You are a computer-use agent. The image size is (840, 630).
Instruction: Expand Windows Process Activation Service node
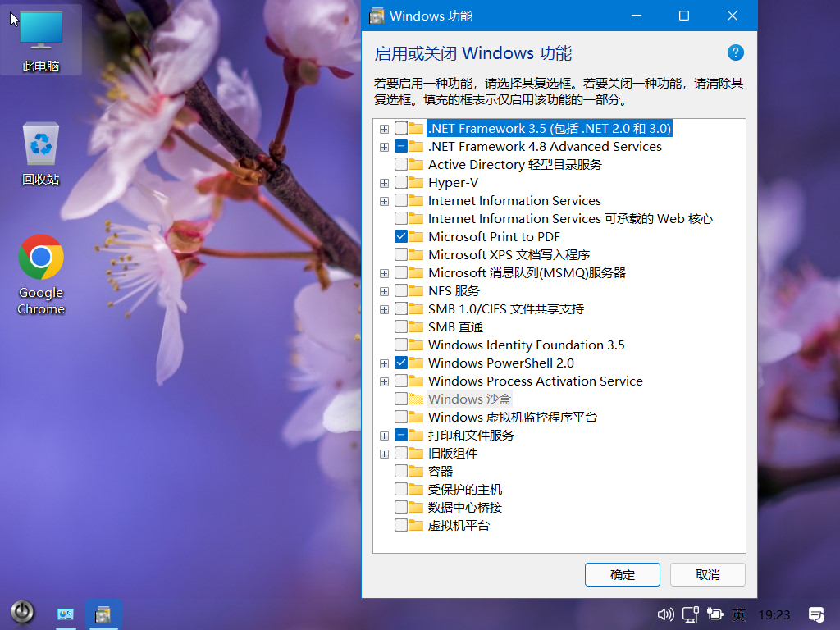[384, 382]
